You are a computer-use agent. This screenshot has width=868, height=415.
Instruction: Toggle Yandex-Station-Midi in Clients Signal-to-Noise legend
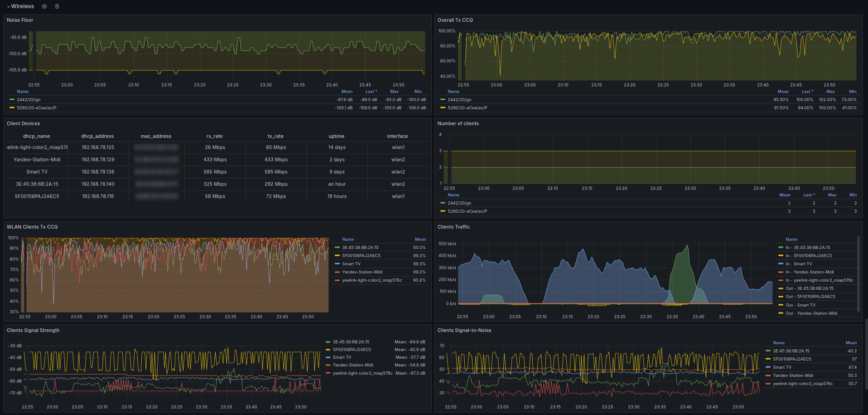coord(793,376)
